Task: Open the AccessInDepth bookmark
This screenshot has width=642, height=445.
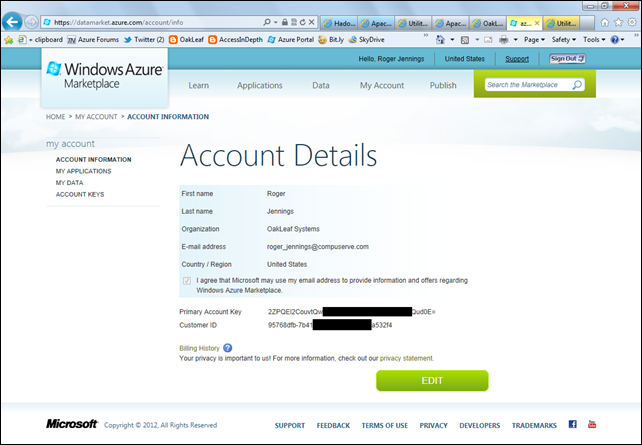Action: 235,40
